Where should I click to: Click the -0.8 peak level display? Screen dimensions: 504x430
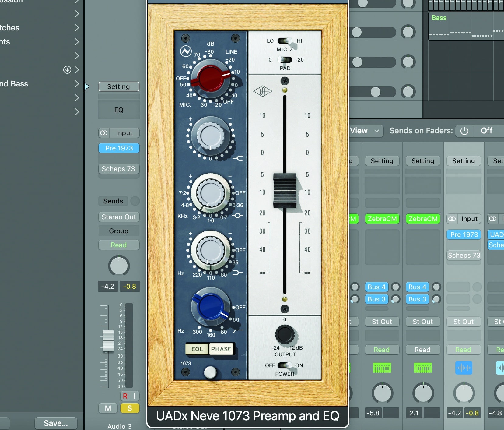130,286
